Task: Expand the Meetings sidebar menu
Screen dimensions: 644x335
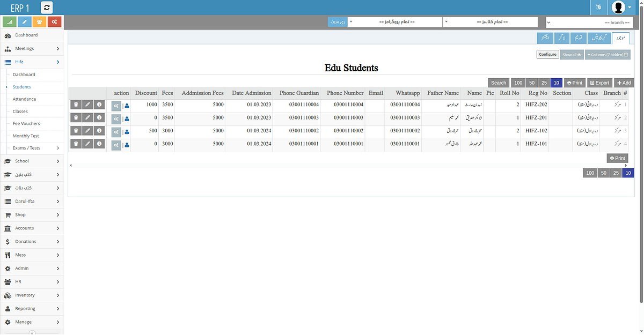Action: (x=32, y=48)
